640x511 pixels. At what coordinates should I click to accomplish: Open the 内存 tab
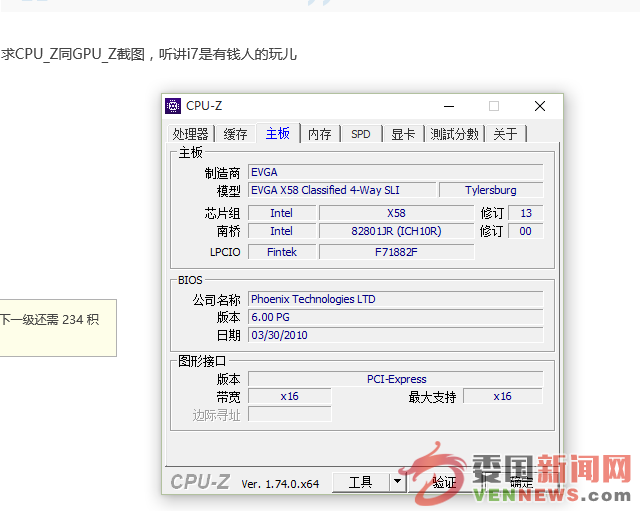(320, 134)
